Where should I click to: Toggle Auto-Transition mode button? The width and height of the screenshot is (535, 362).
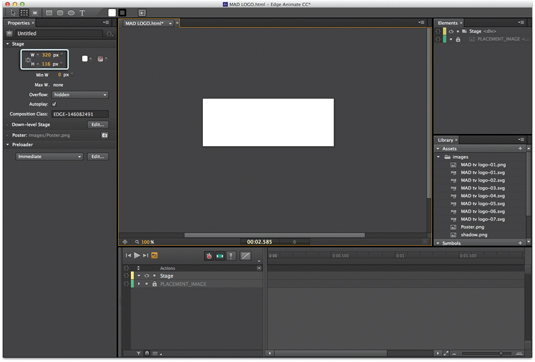click(x=220, y=256)
